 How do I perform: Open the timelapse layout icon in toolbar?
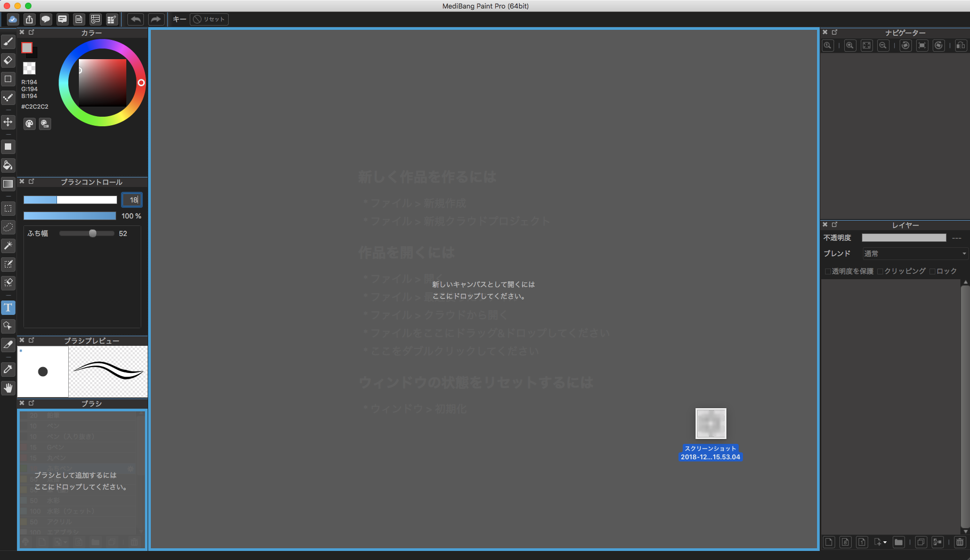click(x=95, y=19)
